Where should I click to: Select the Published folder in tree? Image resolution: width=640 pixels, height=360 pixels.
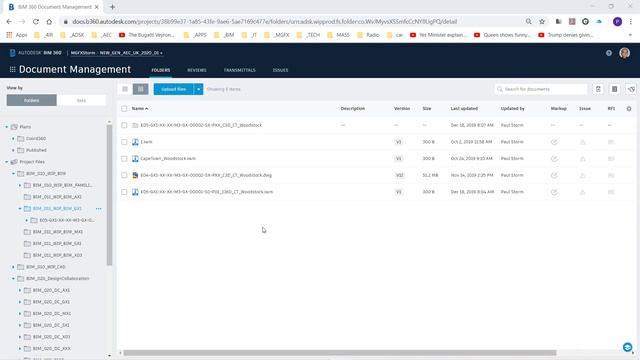pos(36,150)
